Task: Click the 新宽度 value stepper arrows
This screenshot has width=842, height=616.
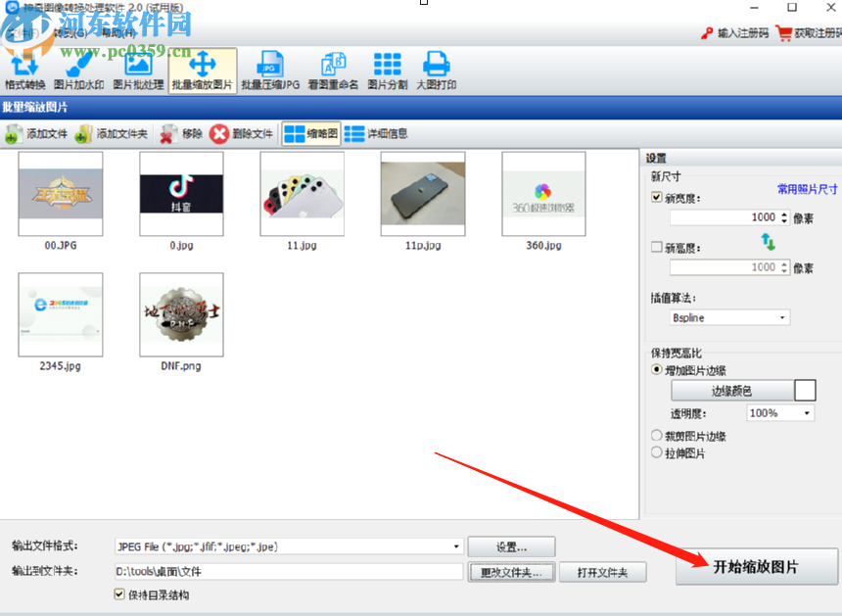Action: pos(784,217)
